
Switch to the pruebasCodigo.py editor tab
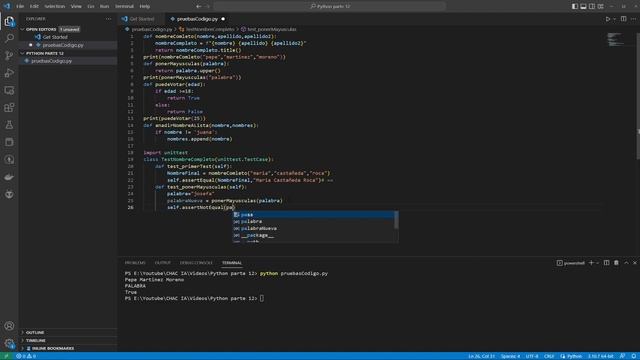point(198,19)
